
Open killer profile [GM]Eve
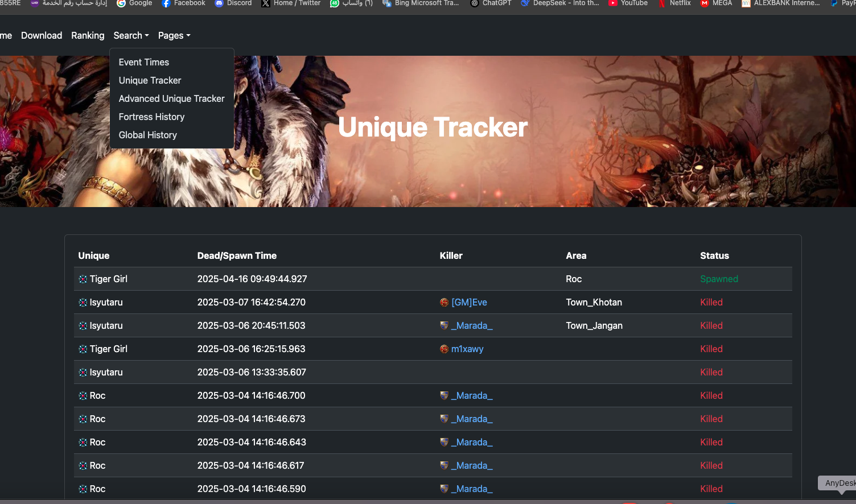point(469,303)
